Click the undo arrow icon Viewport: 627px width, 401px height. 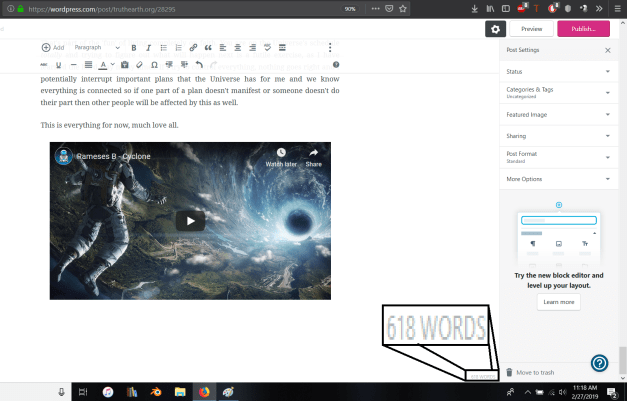point(200,65)
